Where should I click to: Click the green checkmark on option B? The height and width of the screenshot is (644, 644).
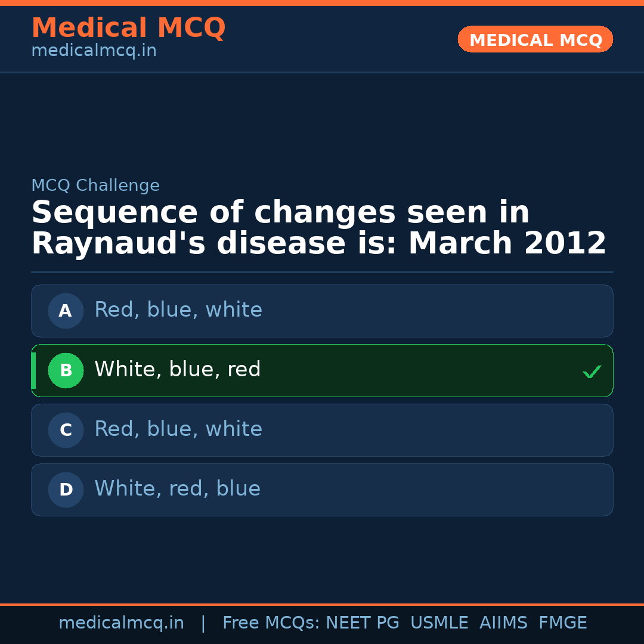[x=592, y=371]
